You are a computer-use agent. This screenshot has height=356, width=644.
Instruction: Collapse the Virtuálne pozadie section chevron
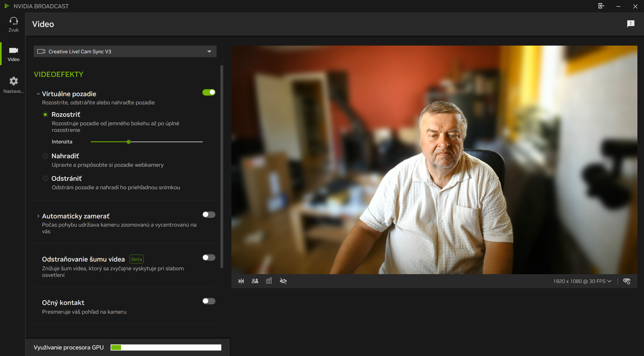point(38,94)
